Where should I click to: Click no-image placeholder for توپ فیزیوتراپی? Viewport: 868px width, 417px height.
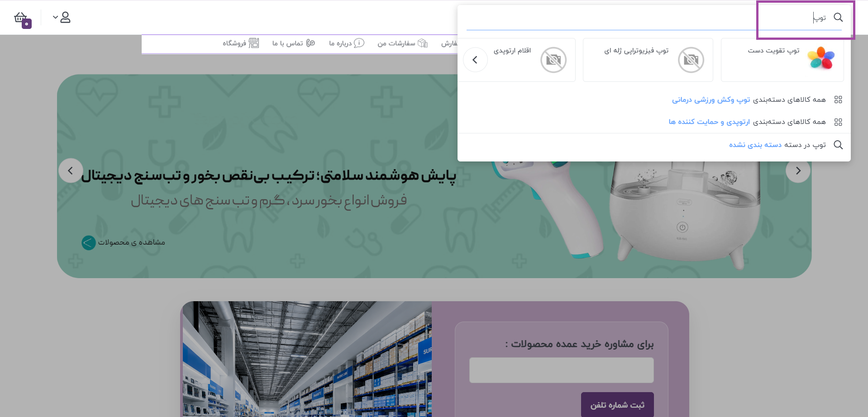[x=691, y=60]
